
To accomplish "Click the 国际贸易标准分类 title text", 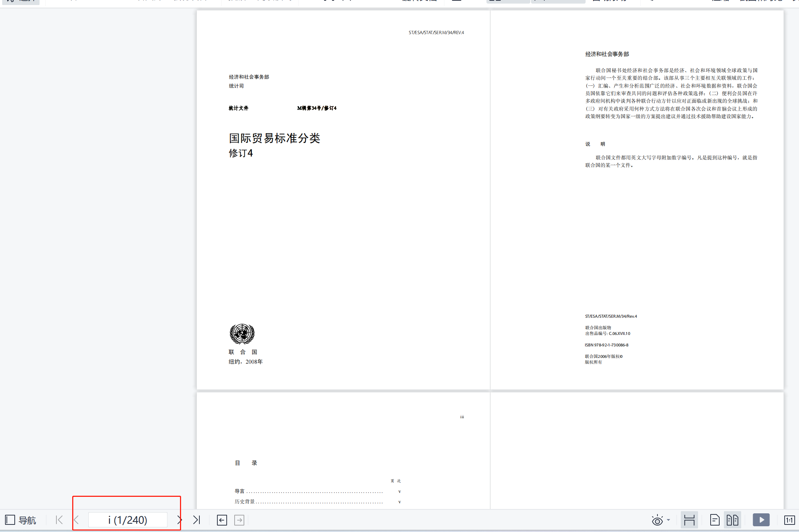I will tap(274, 138).
